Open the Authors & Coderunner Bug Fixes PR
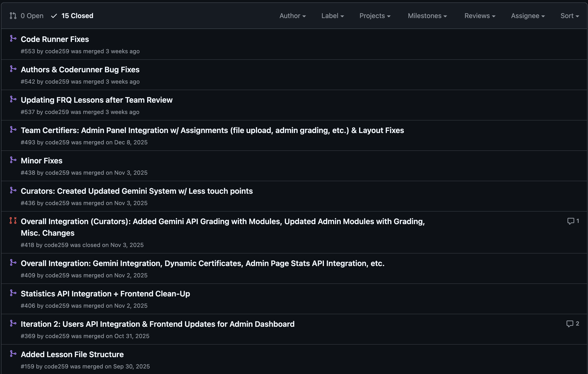The height and width of the screenshot is (374, 588). point(80,70)
